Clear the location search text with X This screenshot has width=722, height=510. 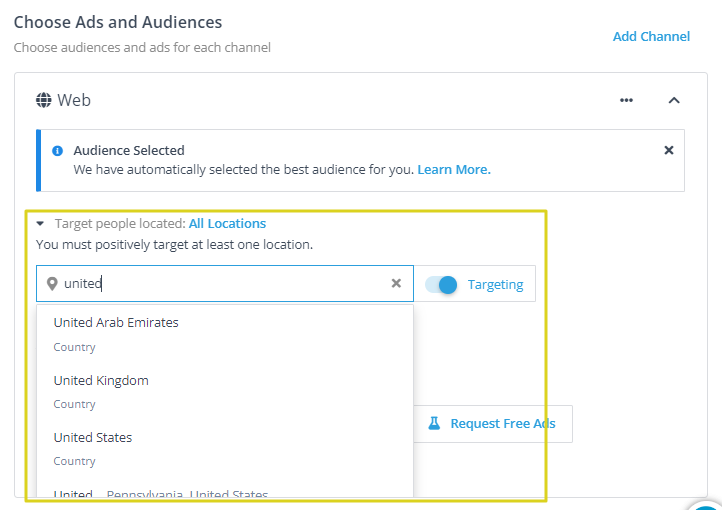396,284
